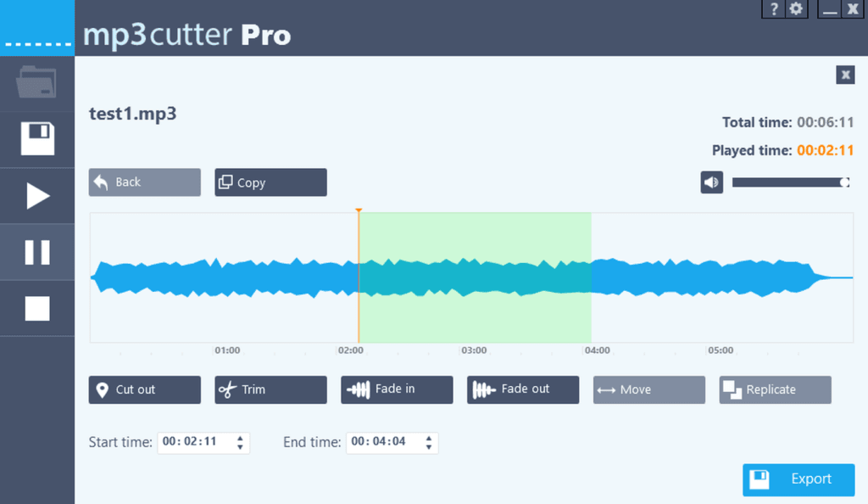Pause audio playback
This screenshot has width=868, height=504.
coord(37,252)
